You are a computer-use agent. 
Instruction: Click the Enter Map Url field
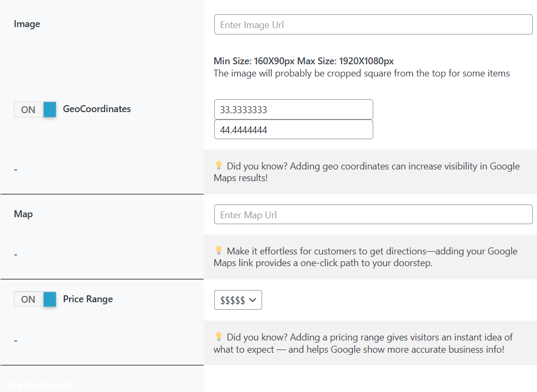click(x=373, y=215)
